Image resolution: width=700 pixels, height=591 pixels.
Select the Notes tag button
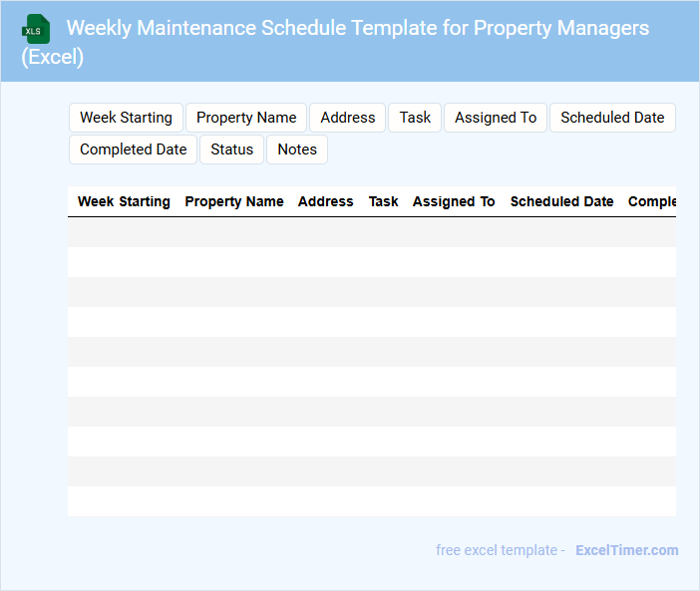pyautogui.click(x=297, y=149)
